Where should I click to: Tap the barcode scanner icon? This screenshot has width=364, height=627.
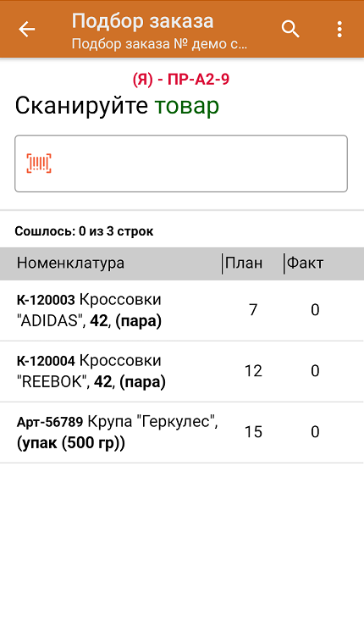[39, 164]
